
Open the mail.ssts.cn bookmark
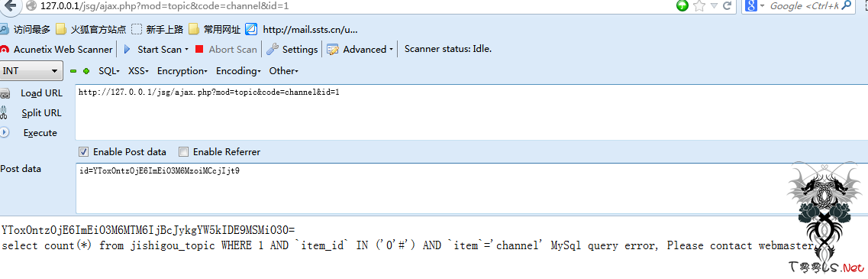click(302, 29)
